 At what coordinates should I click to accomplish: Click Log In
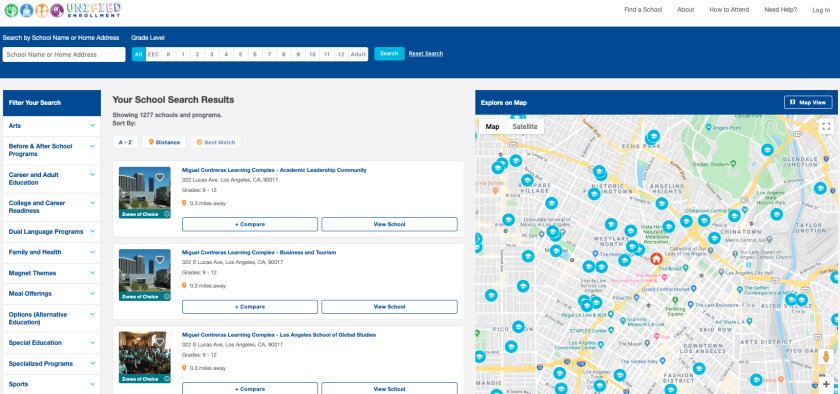click(x=821, y=10)
